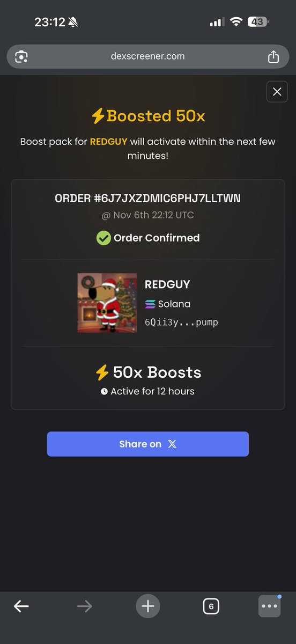Viewport: 296px width, 644px height.
Task: Select the 6Qii3y...pump token address
Action: pos(181,323)
